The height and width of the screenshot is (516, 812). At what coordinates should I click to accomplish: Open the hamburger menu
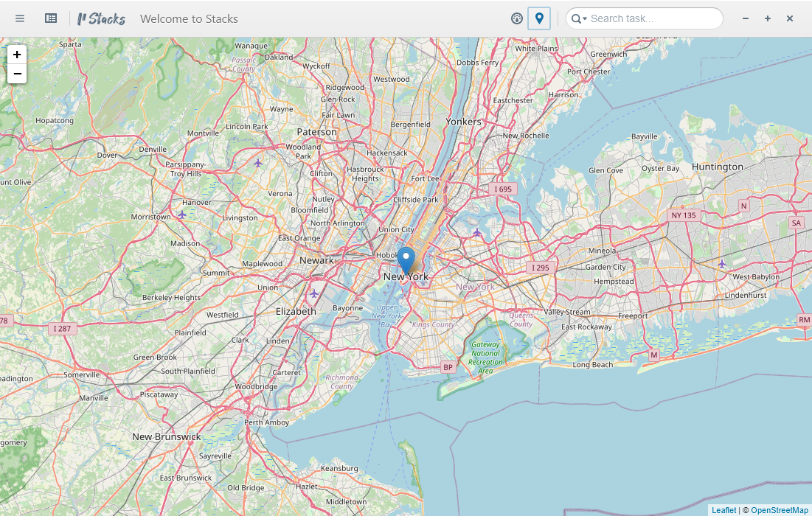20,18
